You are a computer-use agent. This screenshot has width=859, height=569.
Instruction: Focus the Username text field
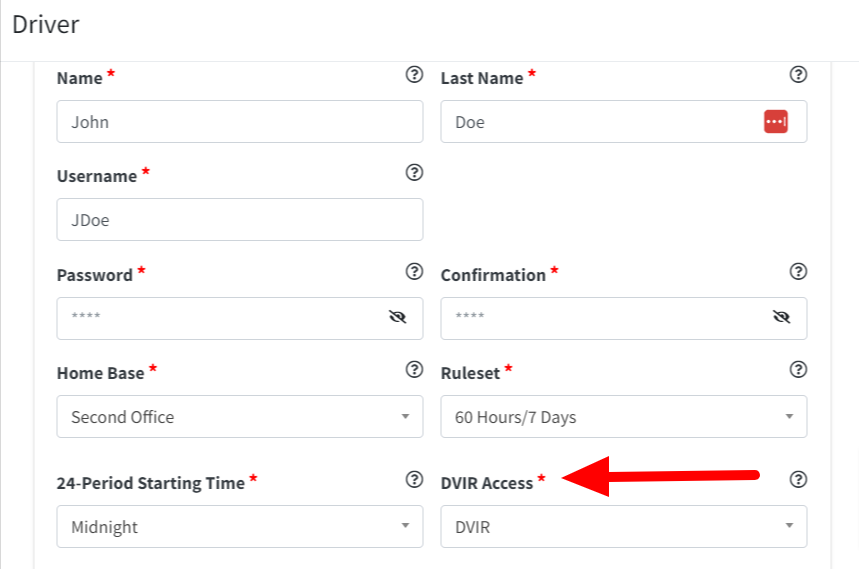240,220
